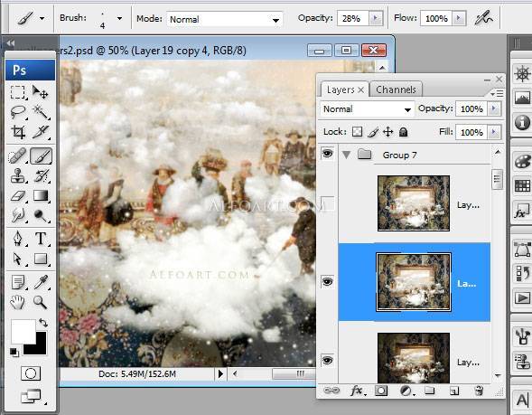Reset to default black and white colors
The image size is (532, 415).
pyautogui.click(x=14, y=353)
